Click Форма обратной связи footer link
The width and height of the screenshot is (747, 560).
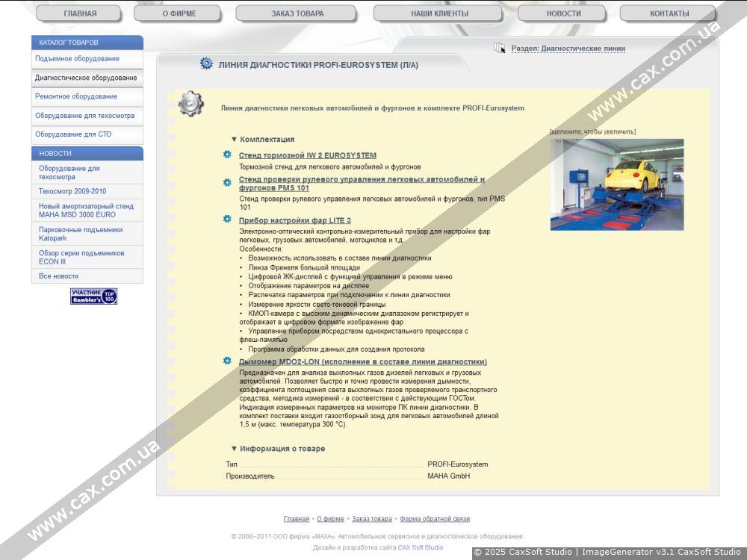click(435, 519)
